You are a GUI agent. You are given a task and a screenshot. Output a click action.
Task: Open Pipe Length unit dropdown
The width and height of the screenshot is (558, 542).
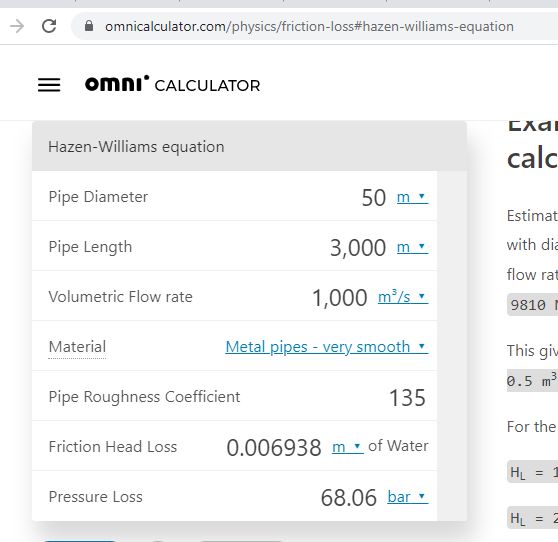[412, 247]
